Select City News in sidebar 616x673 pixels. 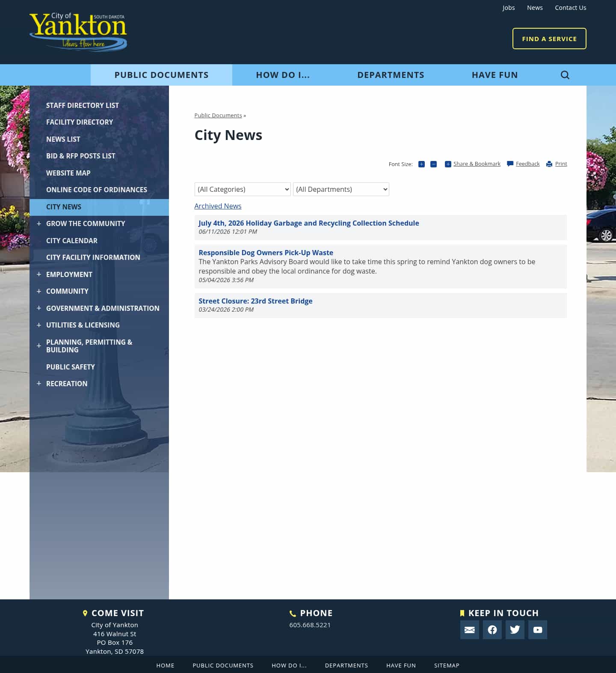(x=99, y=207)
